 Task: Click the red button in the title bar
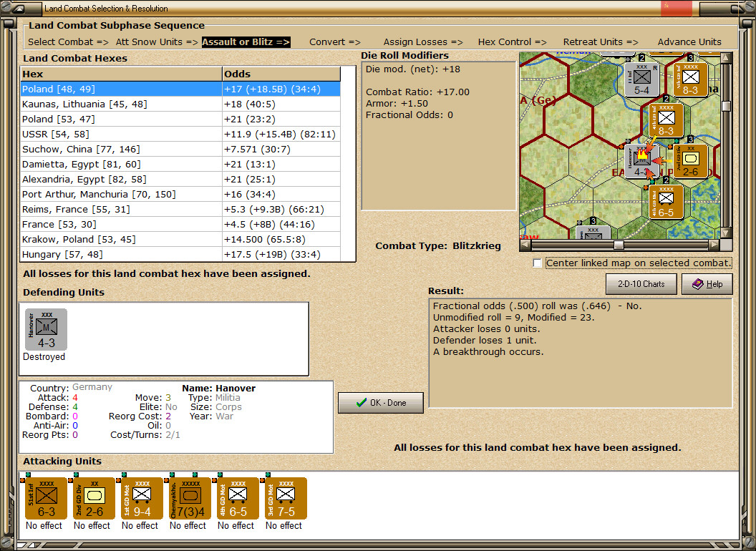point(676,8)
